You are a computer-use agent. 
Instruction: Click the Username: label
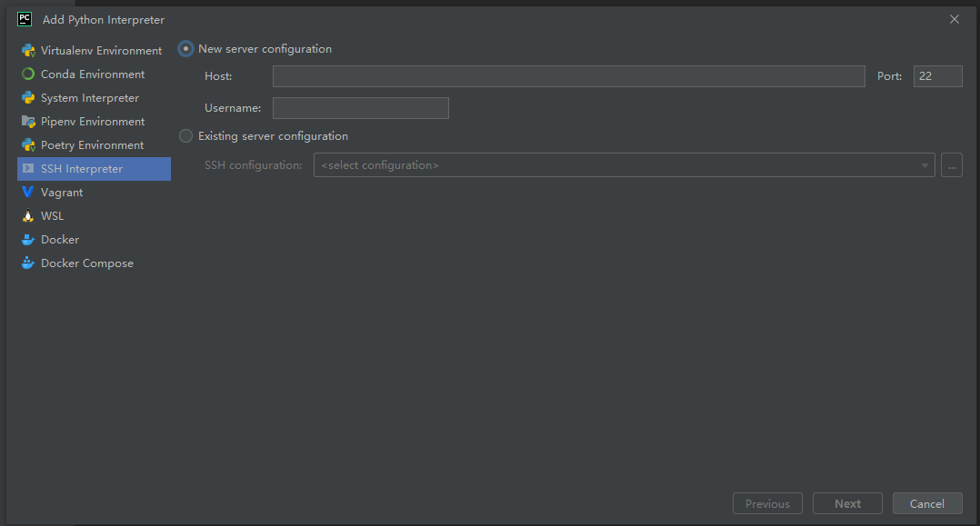coord(233,108)
